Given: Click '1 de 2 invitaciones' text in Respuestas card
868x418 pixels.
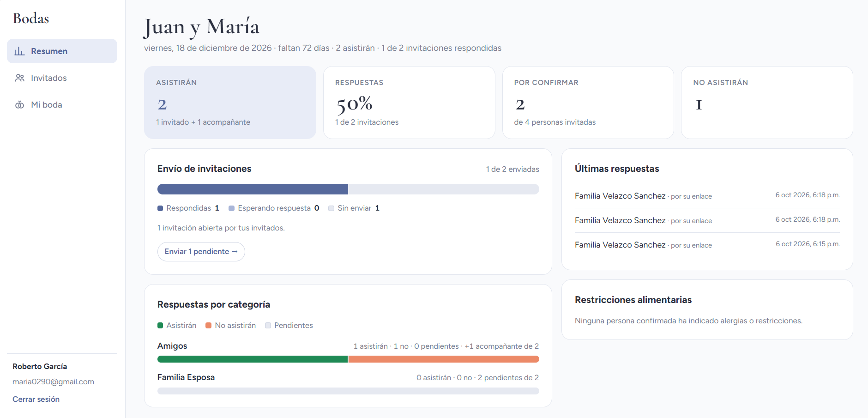Looking at the screenshot, I should (x=367, y=122).
